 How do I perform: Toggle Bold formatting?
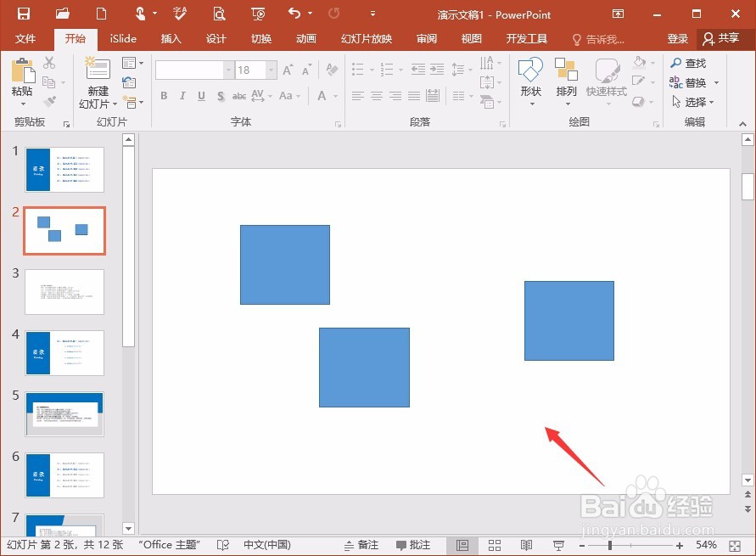164,96
